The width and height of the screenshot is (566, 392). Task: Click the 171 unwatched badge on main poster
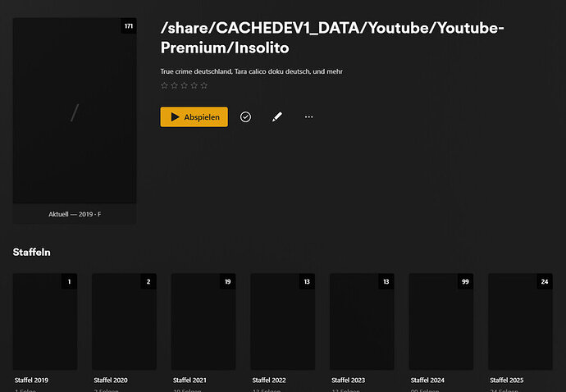coord(129,26)
